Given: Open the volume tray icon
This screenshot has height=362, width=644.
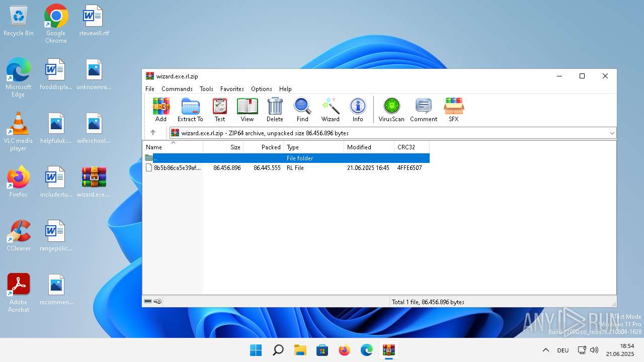Looking at the screenshot, I should coord(594,350).
